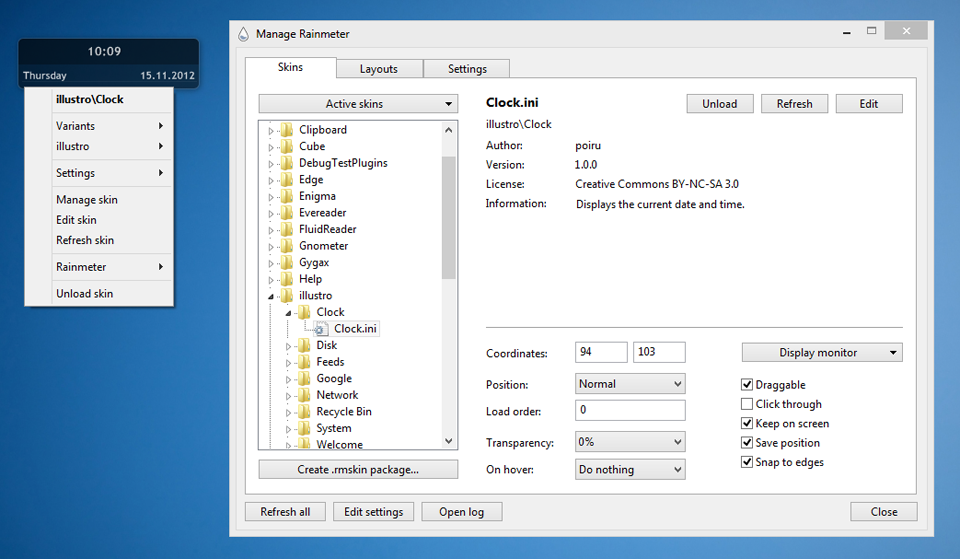This screenshot has width=960, height=559.
Task: Open the Position dropdown set to Normal
Action: click(x=630, y=384)
